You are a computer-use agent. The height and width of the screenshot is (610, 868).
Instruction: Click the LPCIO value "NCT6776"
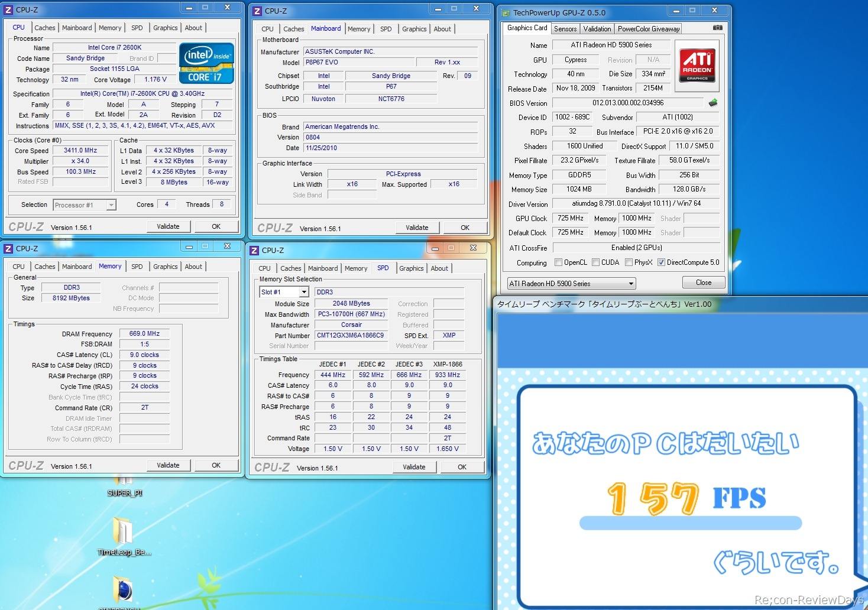pos(391,99)
